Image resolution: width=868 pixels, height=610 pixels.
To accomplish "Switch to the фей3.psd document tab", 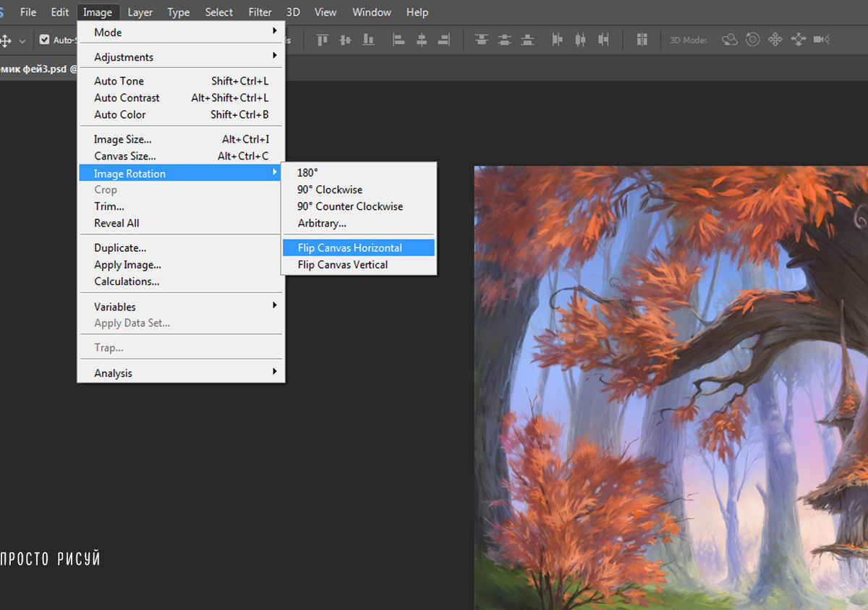I will click(38, 68).
